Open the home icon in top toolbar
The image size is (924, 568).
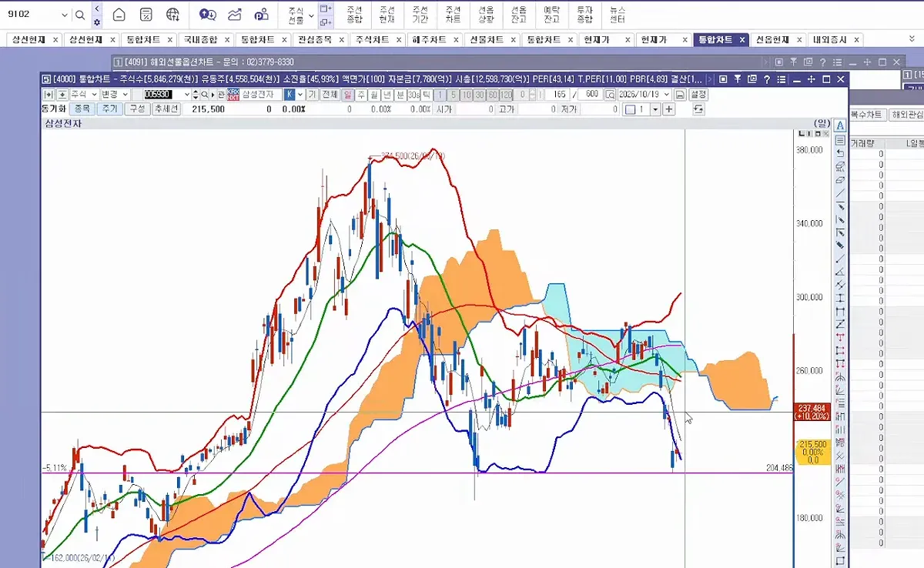119,15
